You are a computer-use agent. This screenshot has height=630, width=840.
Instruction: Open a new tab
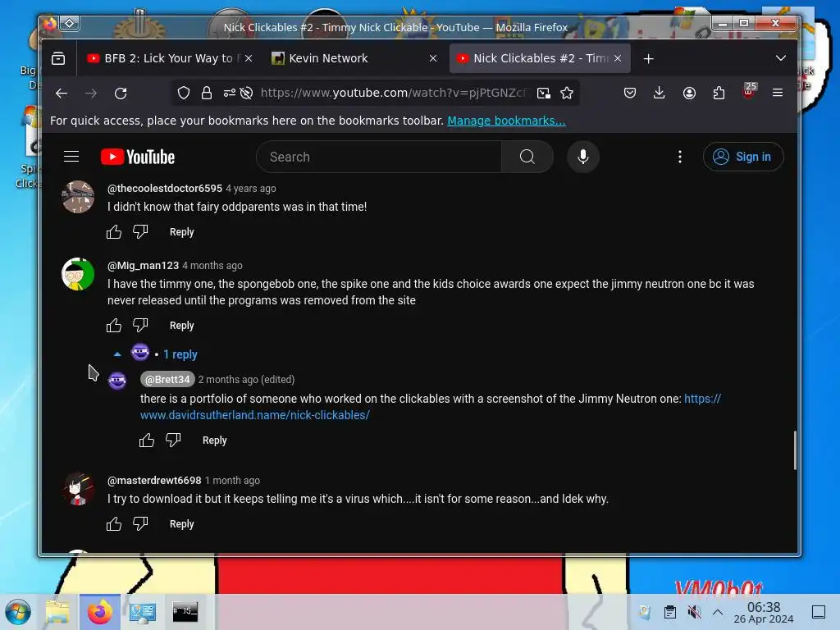point(648,58)
